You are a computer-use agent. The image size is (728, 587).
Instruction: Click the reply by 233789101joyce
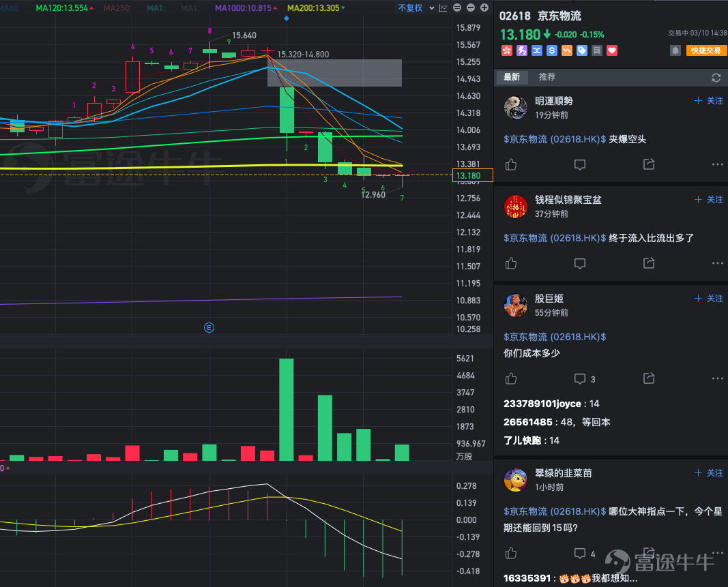[x=551, y=404]
